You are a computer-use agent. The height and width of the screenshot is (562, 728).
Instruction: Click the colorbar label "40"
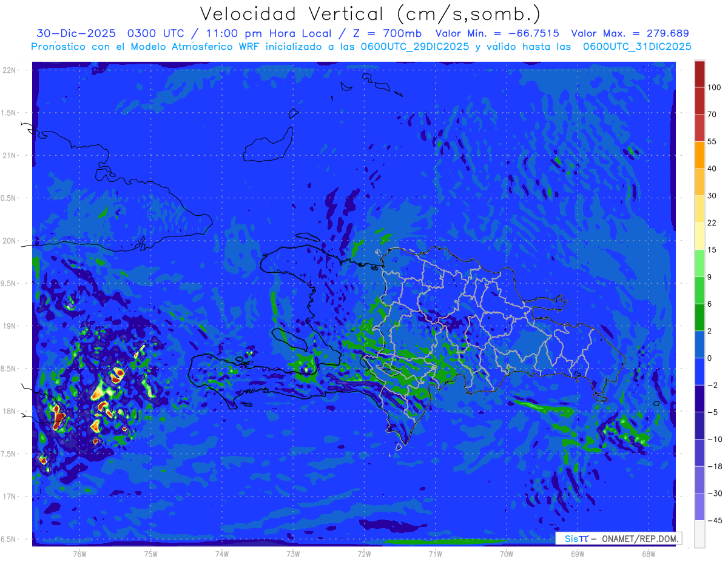[x=712, y=169]
